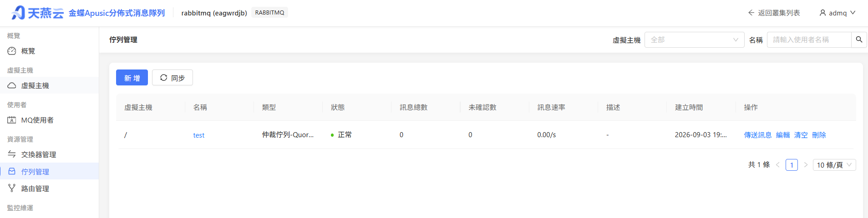Click the 正常 status cell
This screenshot has height=218, width=868.
pos(341,135)
